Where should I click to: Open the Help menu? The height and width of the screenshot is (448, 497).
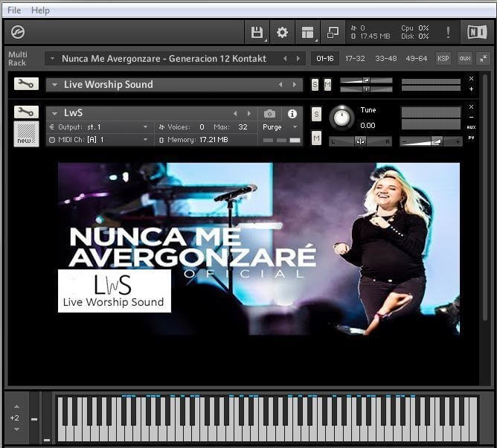click(x=40, y=10)
